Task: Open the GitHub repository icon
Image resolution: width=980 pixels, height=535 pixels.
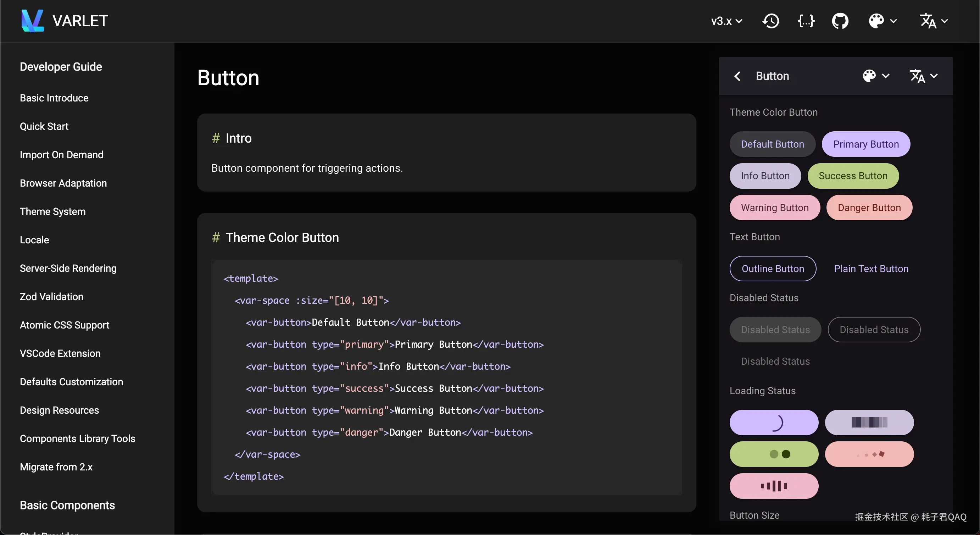Action: coord(840,21)
